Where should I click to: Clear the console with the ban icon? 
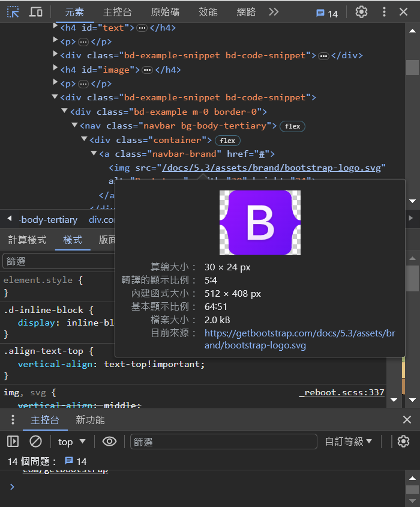(35, 442)
